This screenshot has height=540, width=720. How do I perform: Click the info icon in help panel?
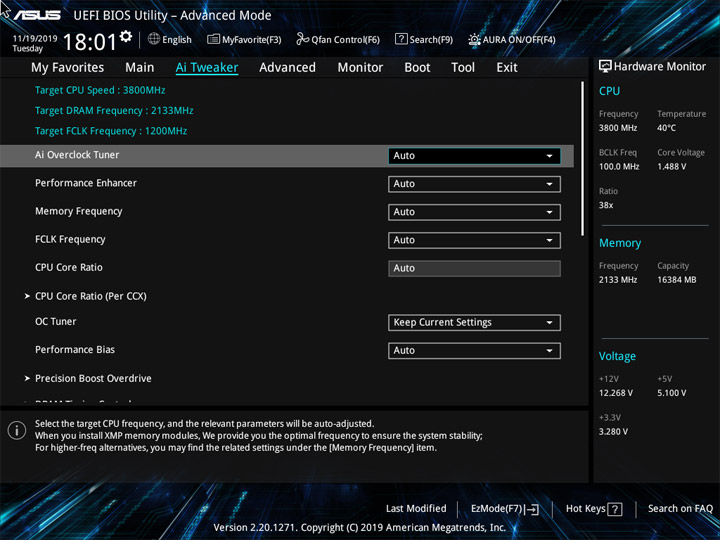tap(17, 430)
